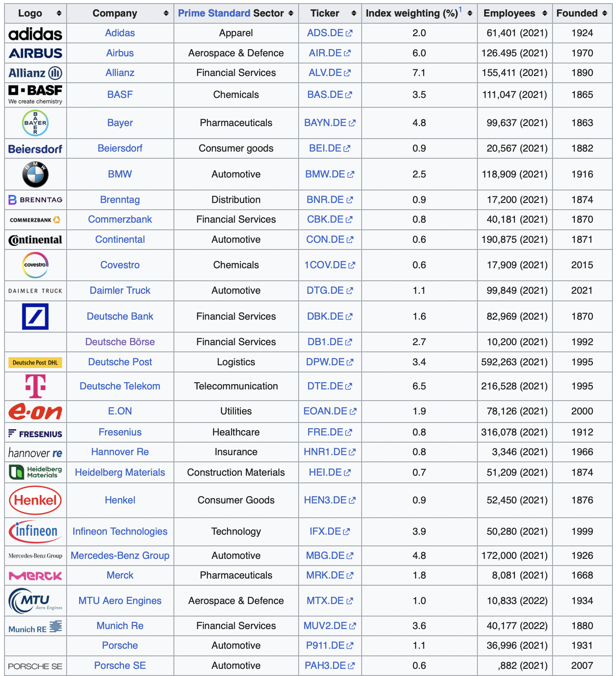Open the Deutsche Telekom T logo
This screenshot has width=616, height=676.
[x=35, y=386]
